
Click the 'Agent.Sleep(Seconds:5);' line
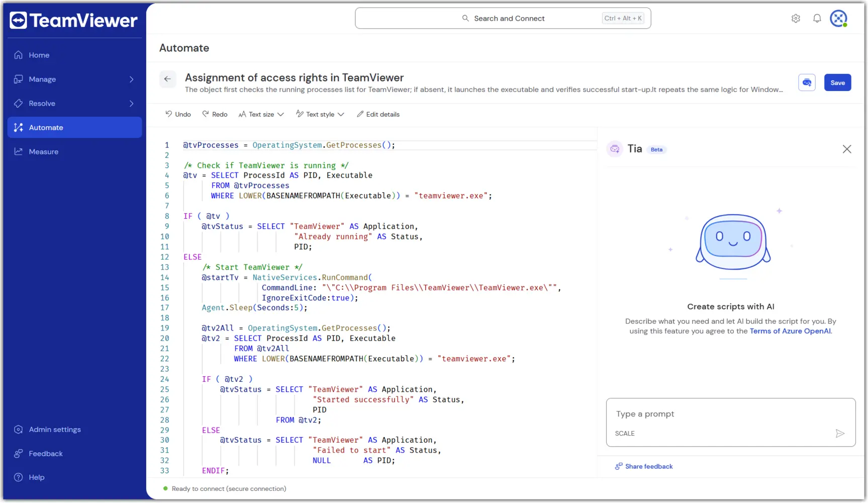point(254,308)
